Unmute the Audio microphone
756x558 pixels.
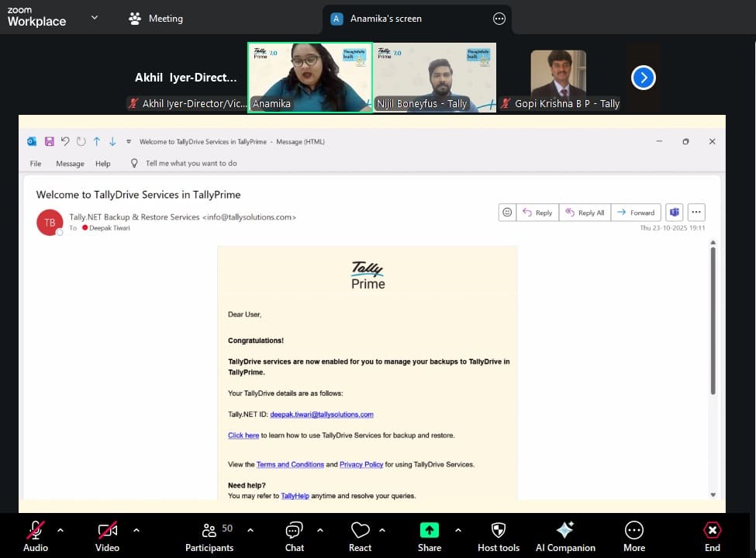pos(36,530)
